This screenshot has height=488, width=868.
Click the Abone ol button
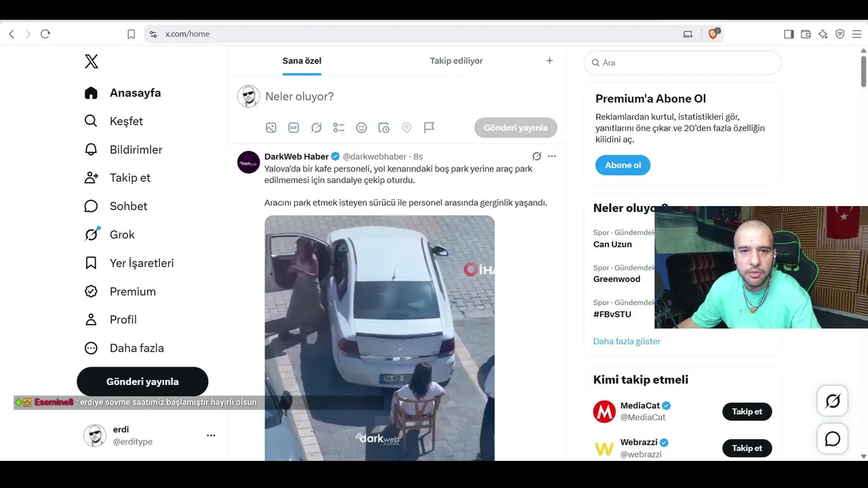click(623, 165)
